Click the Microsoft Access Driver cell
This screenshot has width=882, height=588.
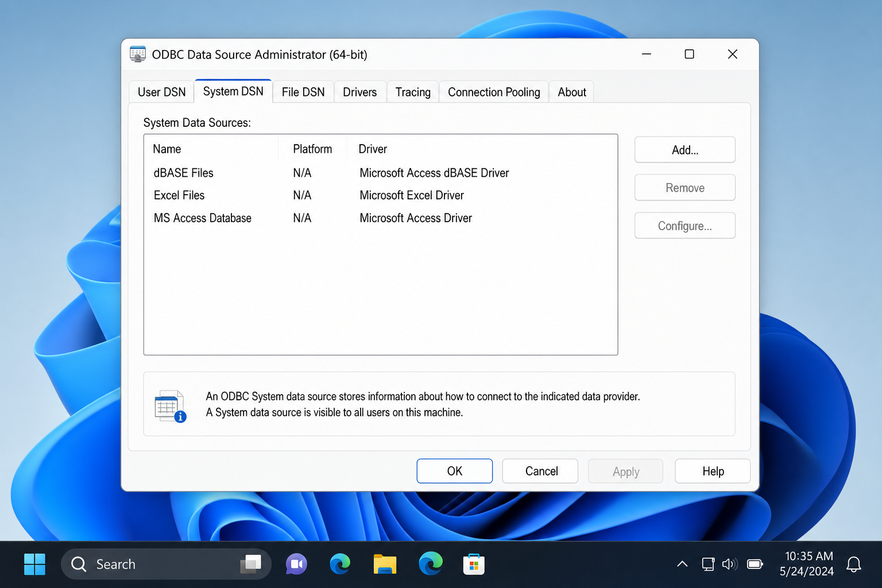(416, 218)
